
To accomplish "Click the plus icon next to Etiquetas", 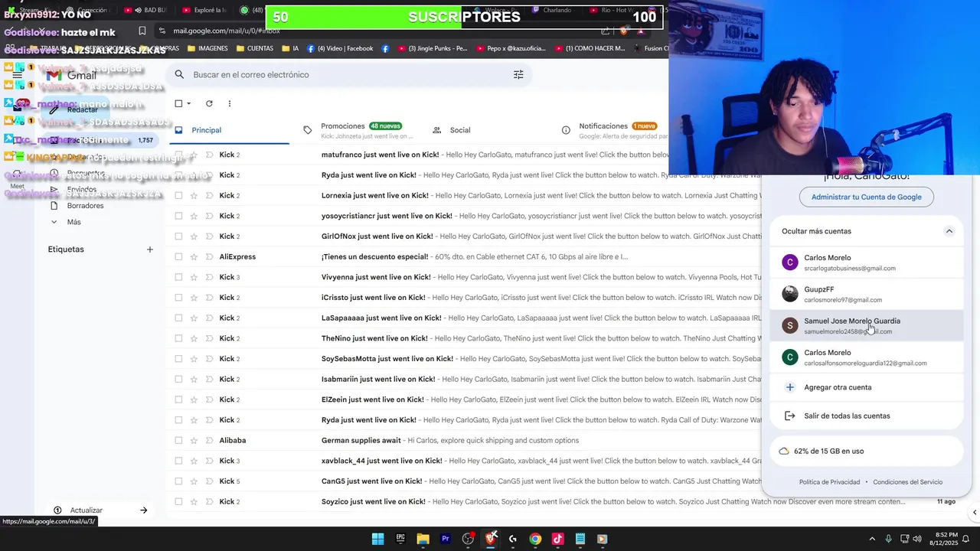I will (x=150, y=249).
